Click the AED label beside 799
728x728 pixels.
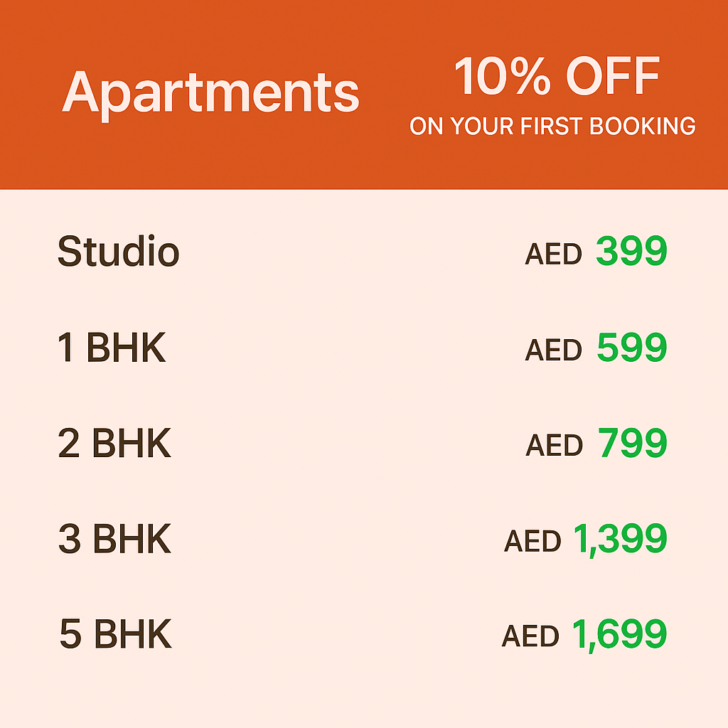(x=554, y=446)
